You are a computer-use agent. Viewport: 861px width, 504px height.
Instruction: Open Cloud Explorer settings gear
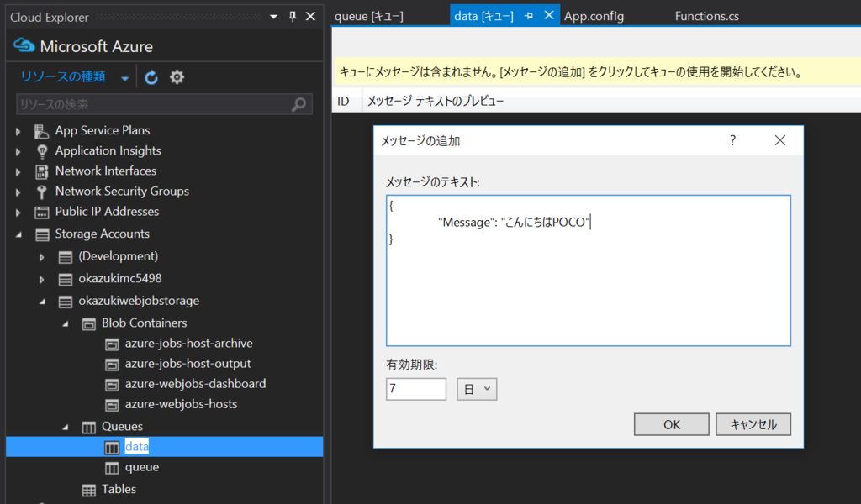coord(177,77)
